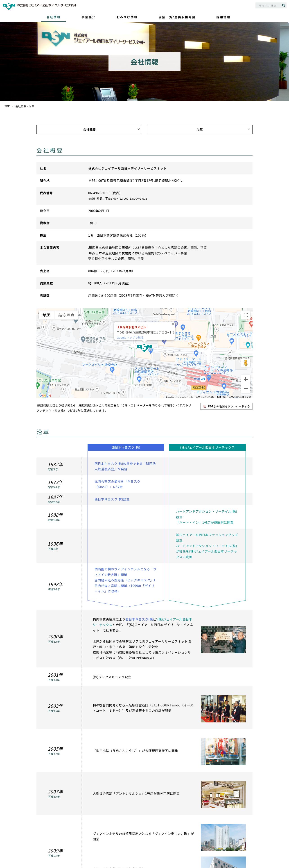The image size is (289, 868).
Task: Click the (株)ブックスキヨスク設立 entry
Action: tap(112, 677)
